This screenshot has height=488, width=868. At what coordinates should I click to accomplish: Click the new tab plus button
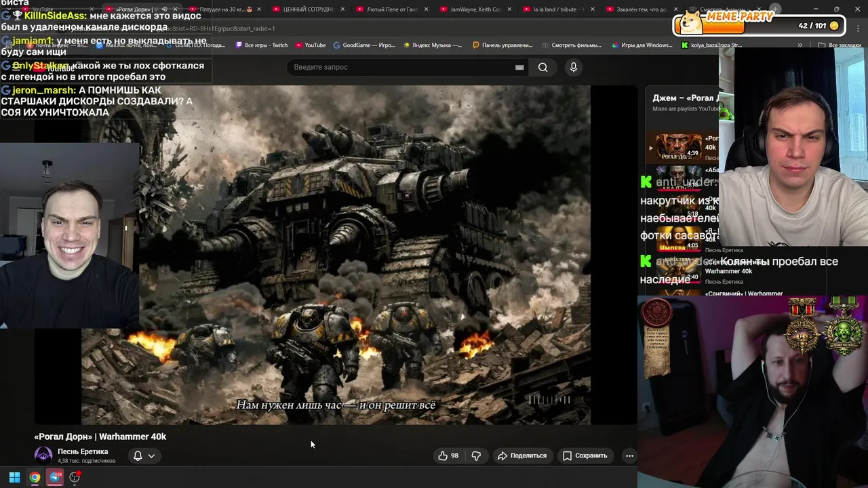point(775,9)
